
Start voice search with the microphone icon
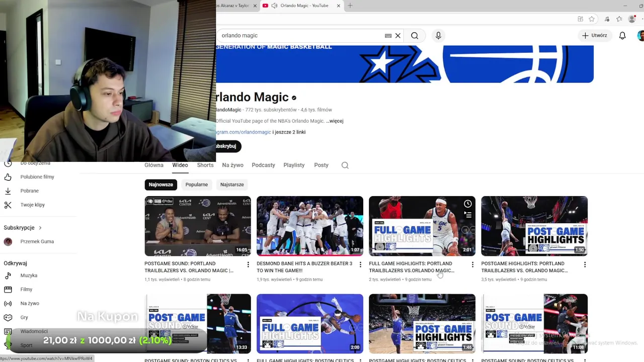[x=438, y=36]
